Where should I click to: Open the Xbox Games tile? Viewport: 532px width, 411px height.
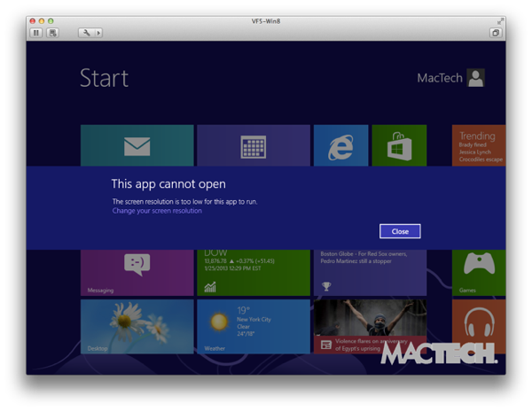pyautogui.click(x=479, y=272)
